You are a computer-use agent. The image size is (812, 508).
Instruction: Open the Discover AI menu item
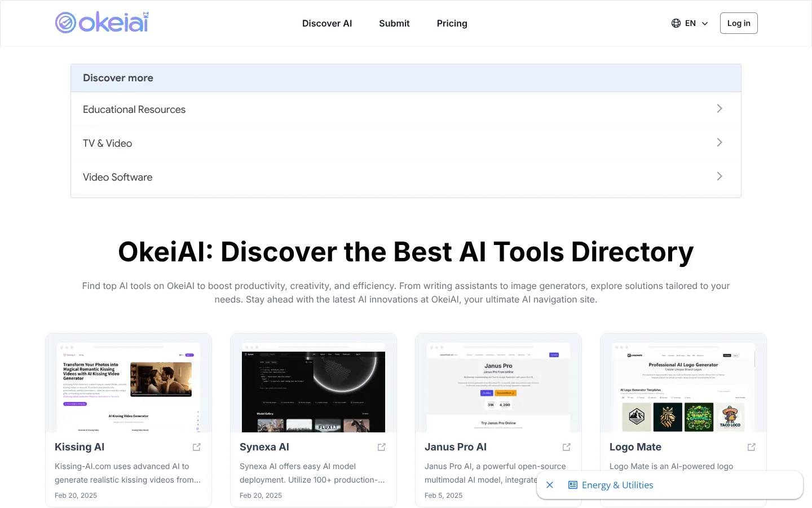pyautogui.click(x=327, y=23)
